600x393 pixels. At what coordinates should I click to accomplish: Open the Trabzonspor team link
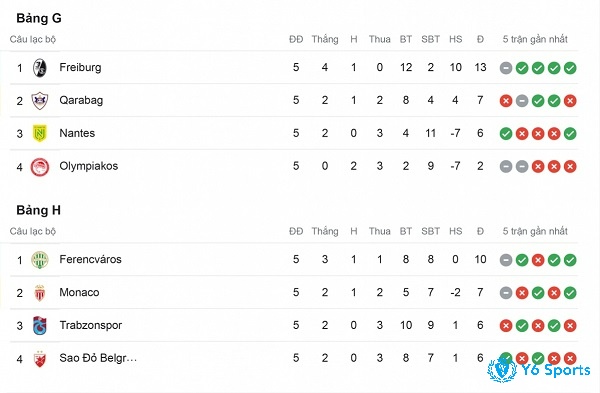point(91,325)
